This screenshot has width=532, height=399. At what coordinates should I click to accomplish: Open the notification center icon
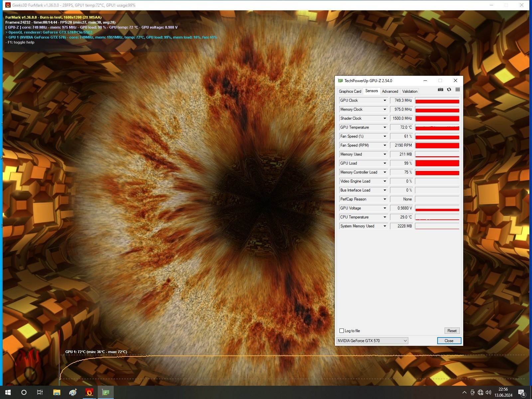(x=522, y=393)
